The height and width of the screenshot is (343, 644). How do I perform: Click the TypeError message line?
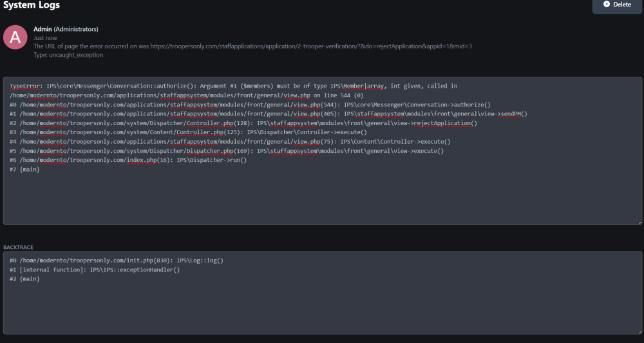[233, 86]
